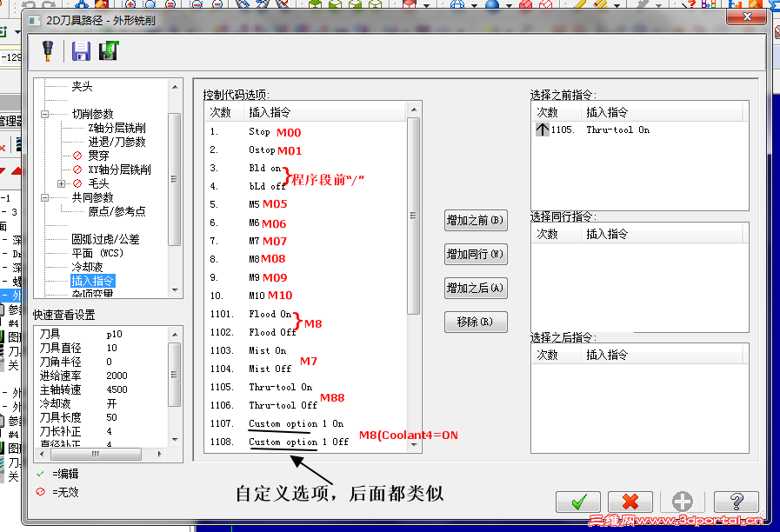Select row 1105 Thru-tool On in options list
This screenshot has width=780, height=532.
click(305, 387)
